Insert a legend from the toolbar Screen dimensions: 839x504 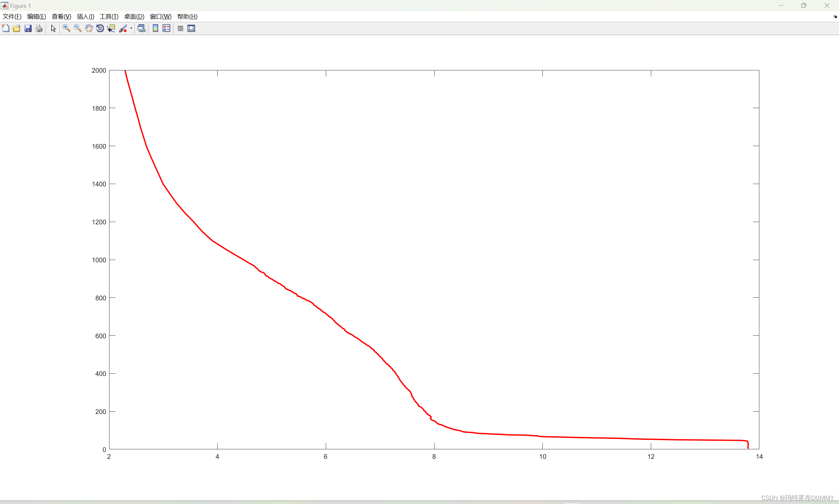(166, 28)
